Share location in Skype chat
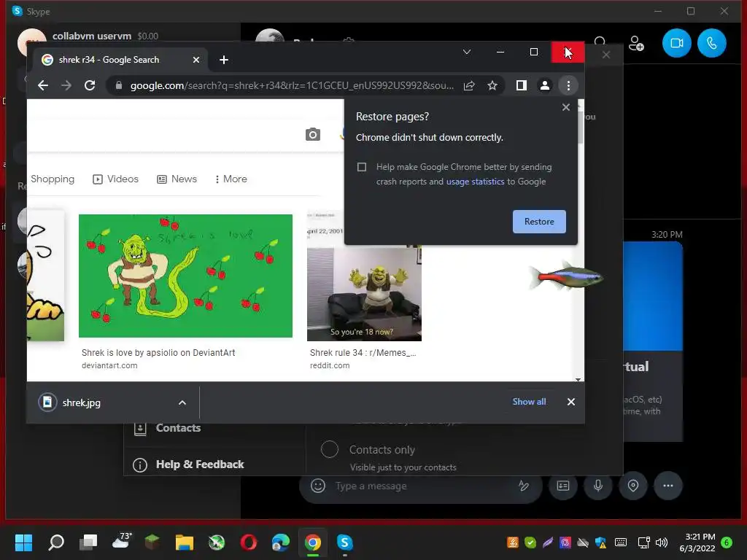This screenshot has width=747, height=560. click(632, 486)
